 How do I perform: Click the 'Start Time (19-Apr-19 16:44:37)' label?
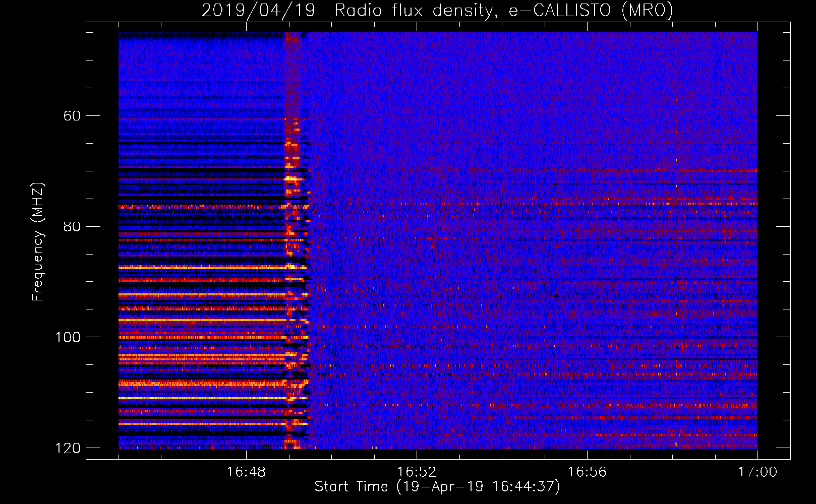(x=437, y=487)
